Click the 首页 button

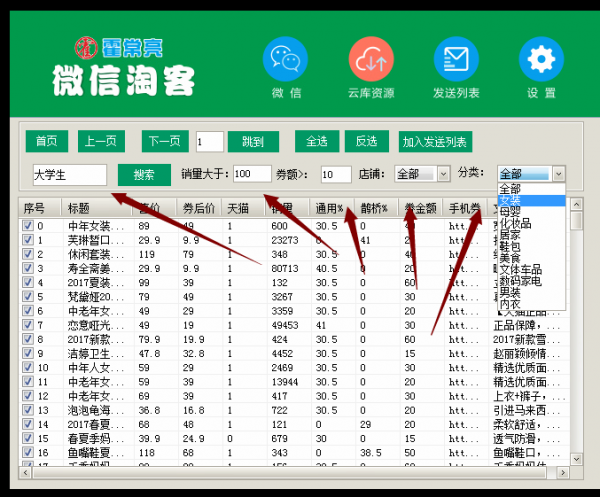[x=47, y=141]
